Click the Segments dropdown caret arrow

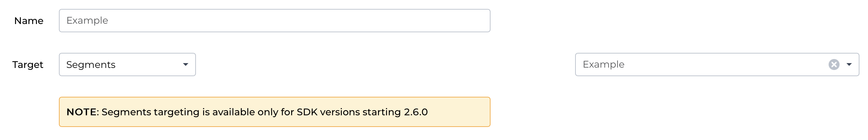[185, 65]
